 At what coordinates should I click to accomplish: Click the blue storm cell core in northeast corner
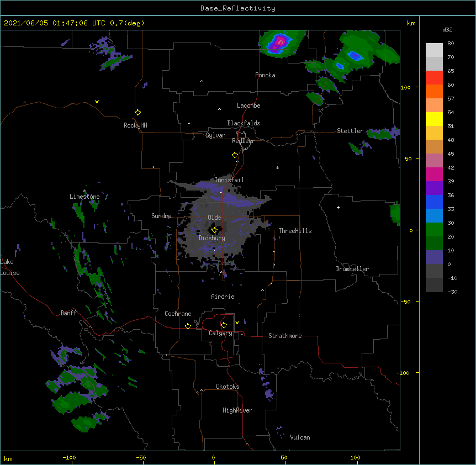[355, 56]
